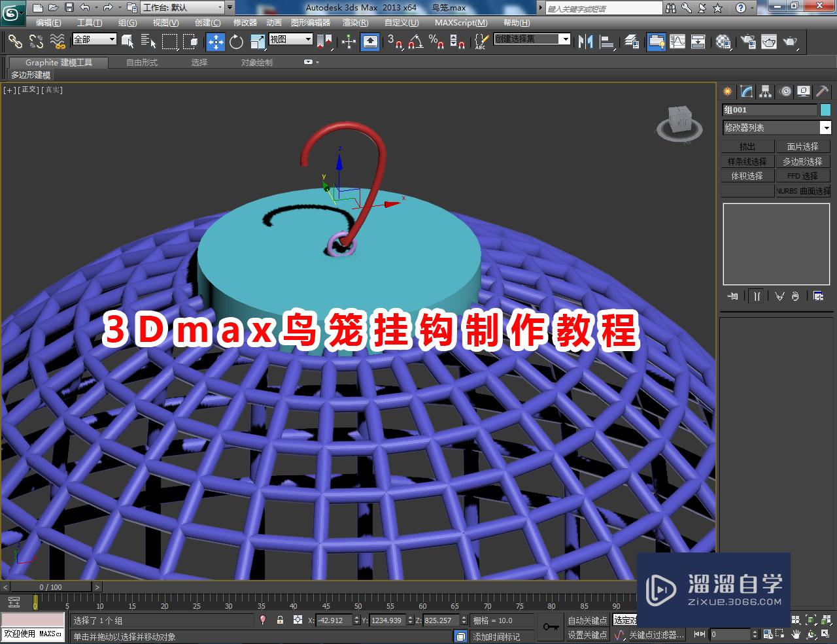Click the X coordinate input field

pyautogui.click(x=334, y=620)
